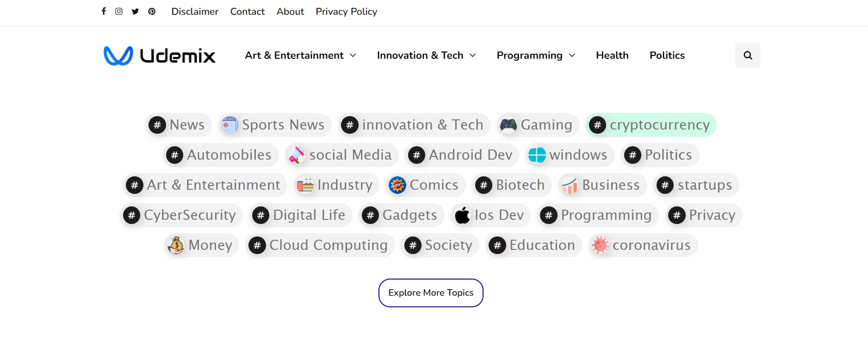Image resolution: width=868 pixels, height=342 pixels.
Task: Open the search magnifier button
Action: coord(748,56)
